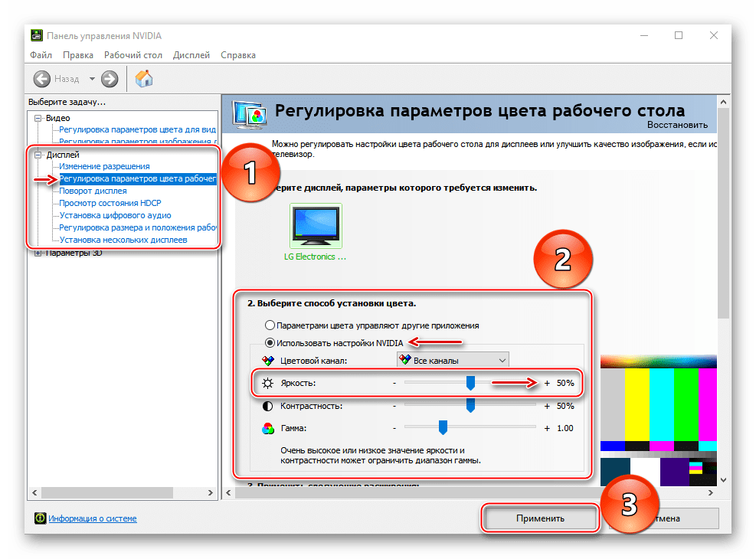Collapse the Видео tree node
The width and height of the screenshot is (756, 559).
point(38,118)
